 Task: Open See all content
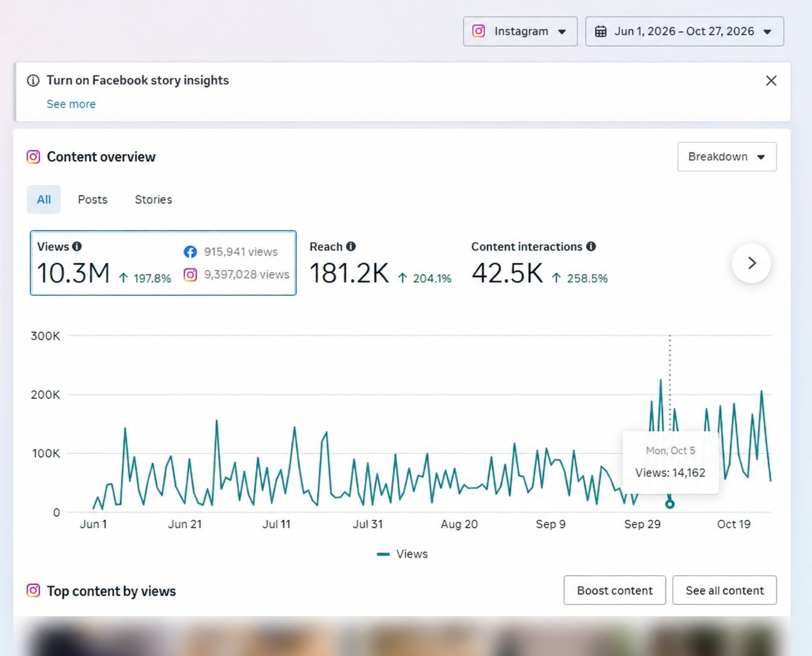pyautogui.click(x=725, y=590)
